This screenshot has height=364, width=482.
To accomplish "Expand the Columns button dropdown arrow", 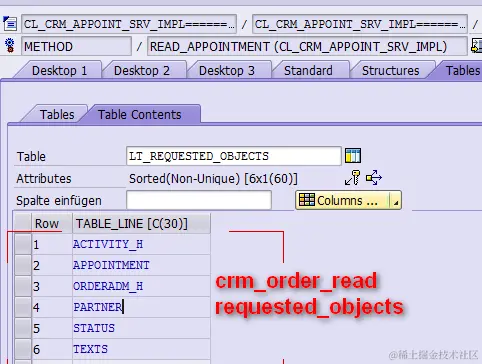I will point(395,200).
